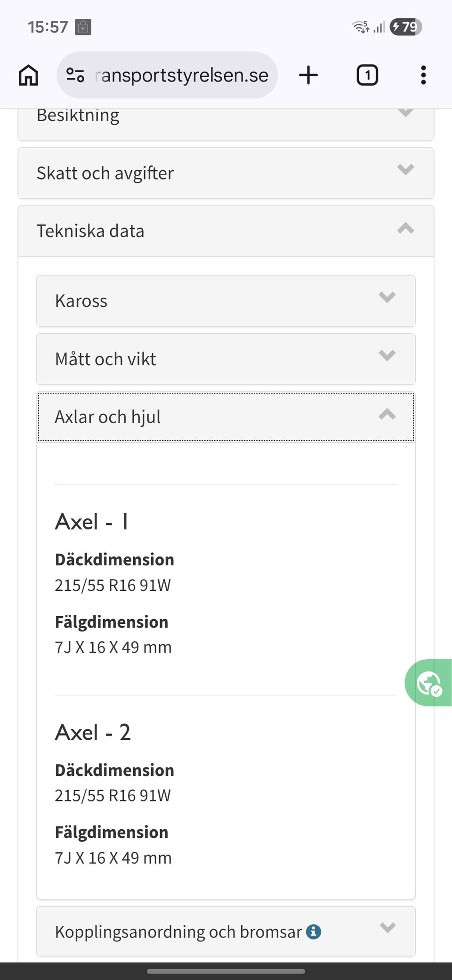The image size is (452, 980).
Task: Expand Skatt och avgifter section
Action: tap(226, 173)
